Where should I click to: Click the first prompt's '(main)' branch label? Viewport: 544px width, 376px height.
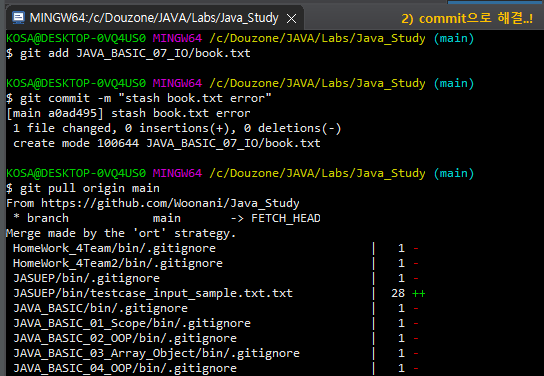click(454, 38)
